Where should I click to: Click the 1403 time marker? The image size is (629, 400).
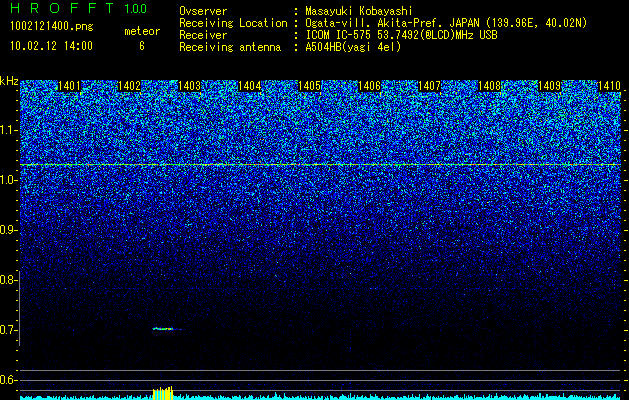point(189,86)
